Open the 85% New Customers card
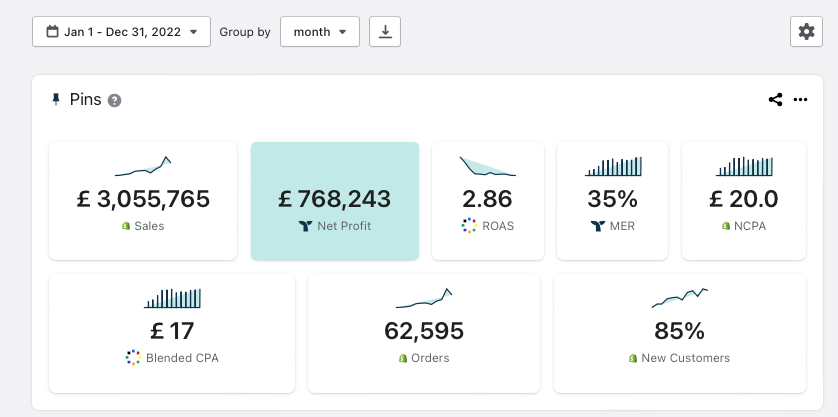The width and height of the screenshot is (838, 417). pos(679,332)
